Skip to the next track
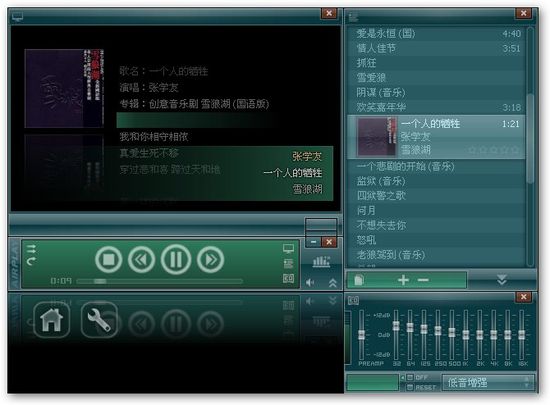This screenshot has height=405, width=550. (210, 259)
